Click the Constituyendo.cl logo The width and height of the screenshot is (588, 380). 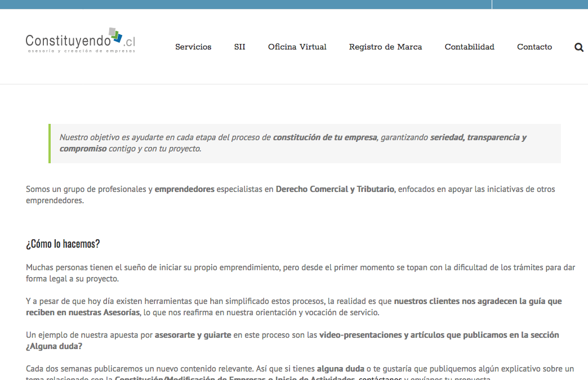pyautogui.click(x=81, y=41)
